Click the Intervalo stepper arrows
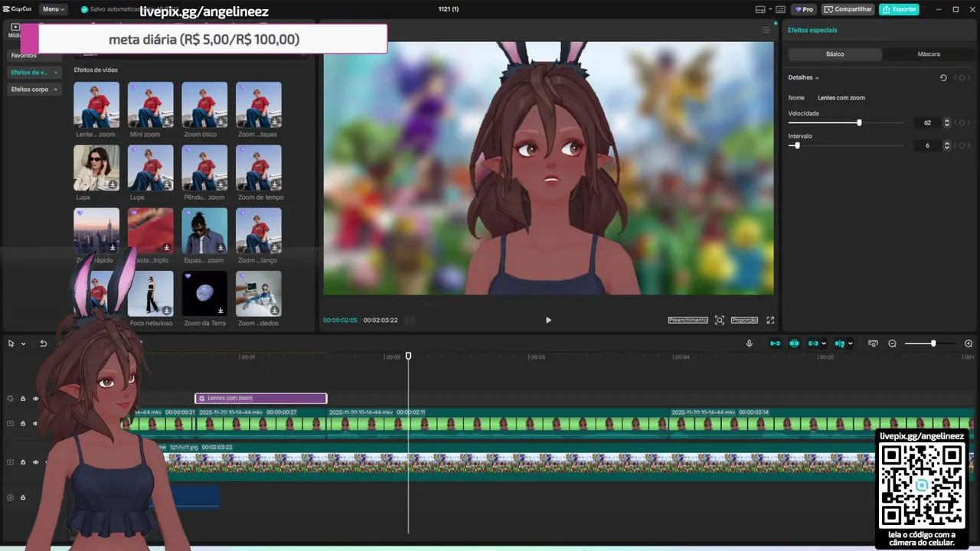This screenshot has width=980, height=551. click(x=947, y=145)
